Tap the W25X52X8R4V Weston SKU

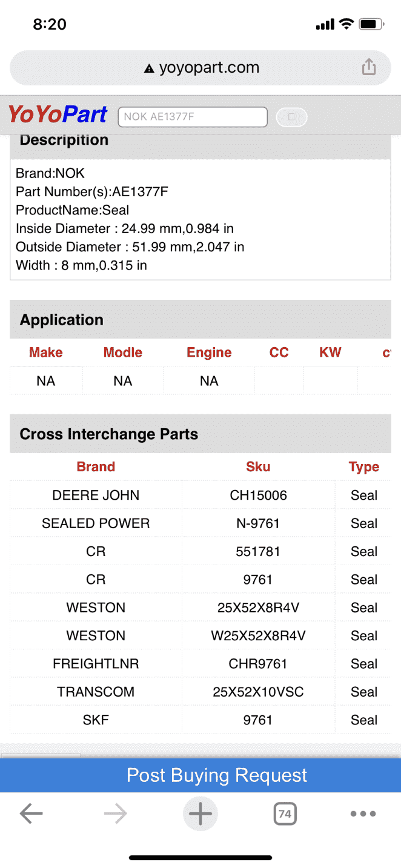click(258, 636)
